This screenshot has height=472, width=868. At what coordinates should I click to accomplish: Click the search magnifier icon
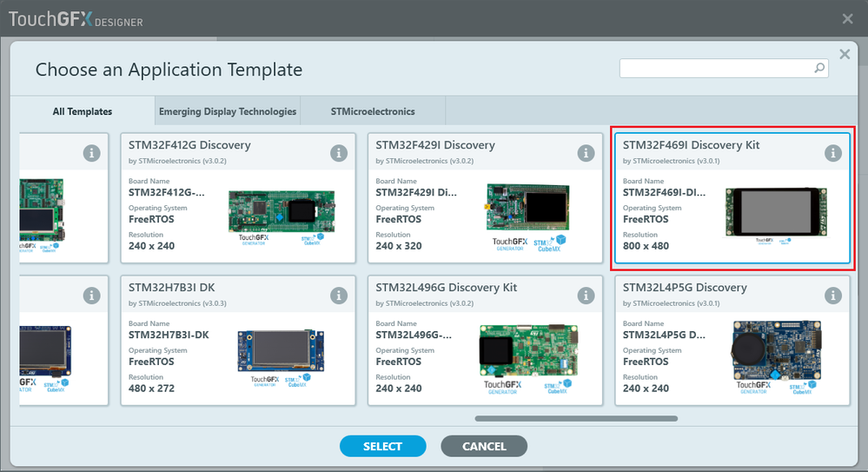click(819, 68)
